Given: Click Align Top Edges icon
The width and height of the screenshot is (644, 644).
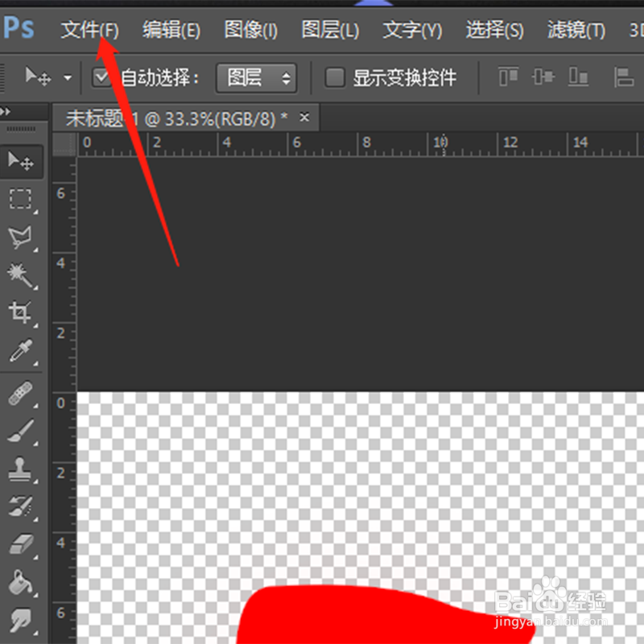Looking at the screenshot, I should coord(508,76).
